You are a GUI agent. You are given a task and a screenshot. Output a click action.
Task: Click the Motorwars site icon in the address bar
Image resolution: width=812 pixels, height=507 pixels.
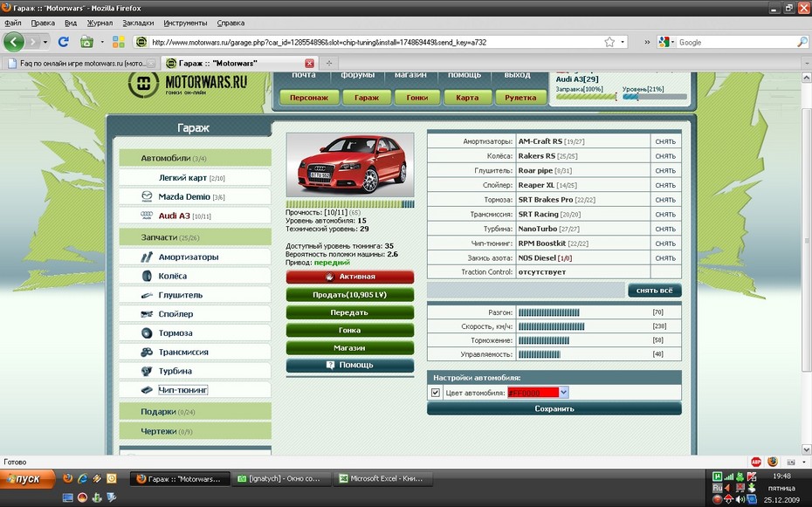pos(141,42)
